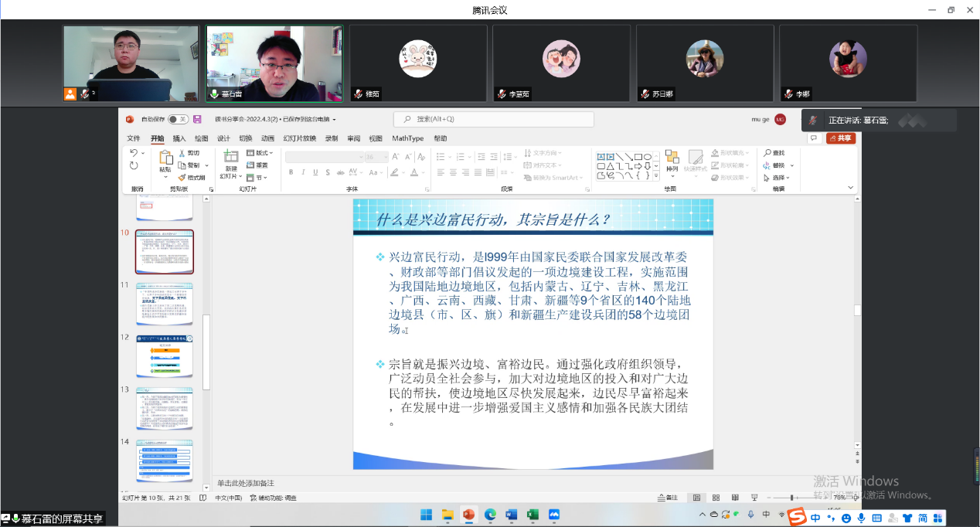
Task: Switch to the MathType tab
Action: coord(407,138)
